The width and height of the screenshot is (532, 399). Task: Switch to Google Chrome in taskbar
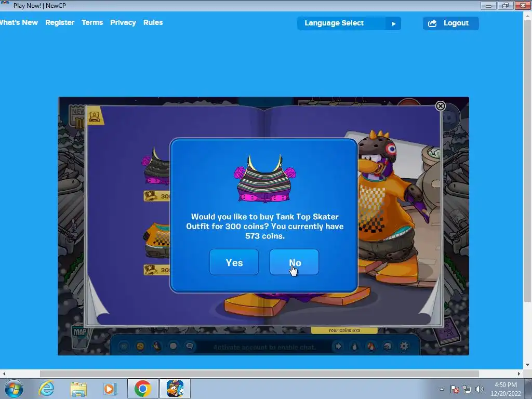[x=142, y=389]
